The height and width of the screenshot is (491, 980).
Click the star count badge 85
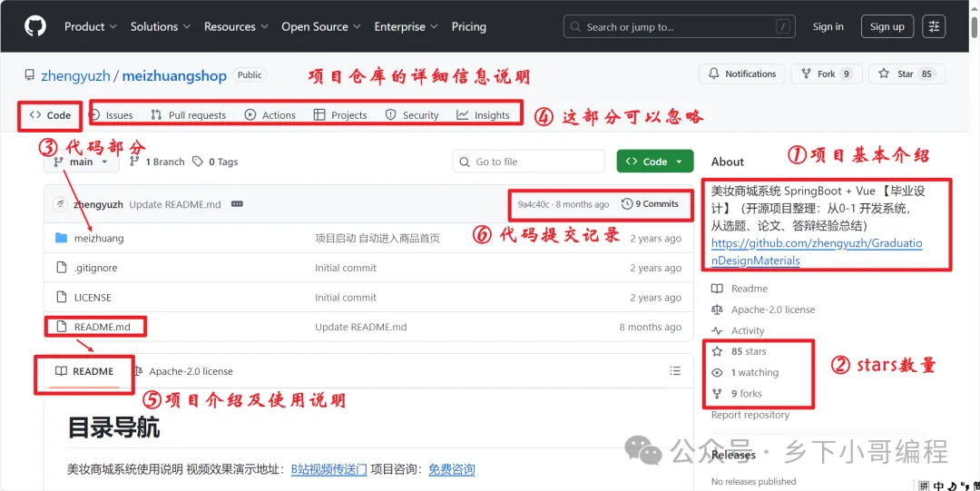pos(926,74)
